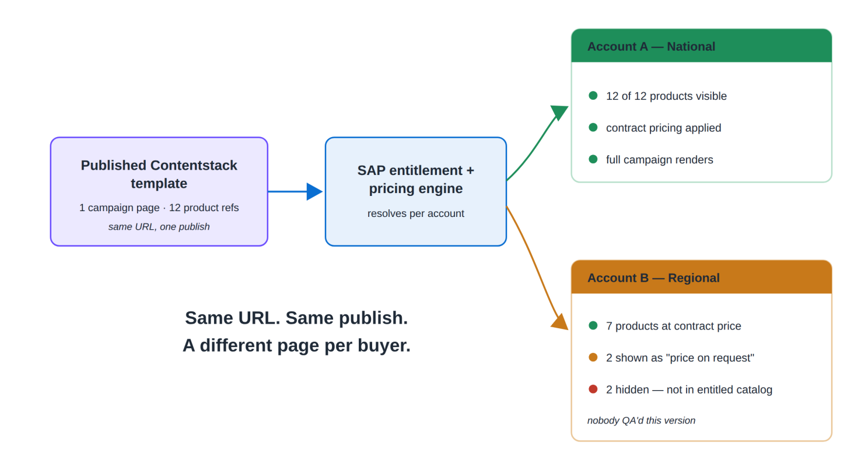The image size is (868, 470).
Task: Click the 'contract pricing applied' line
Action: pos(663,128)
